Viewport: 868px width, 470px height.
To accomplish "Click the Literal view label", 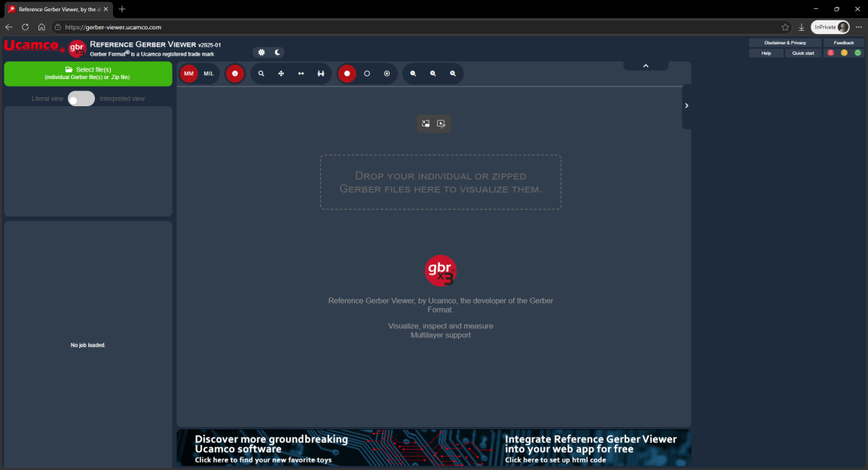I will 47,99.
